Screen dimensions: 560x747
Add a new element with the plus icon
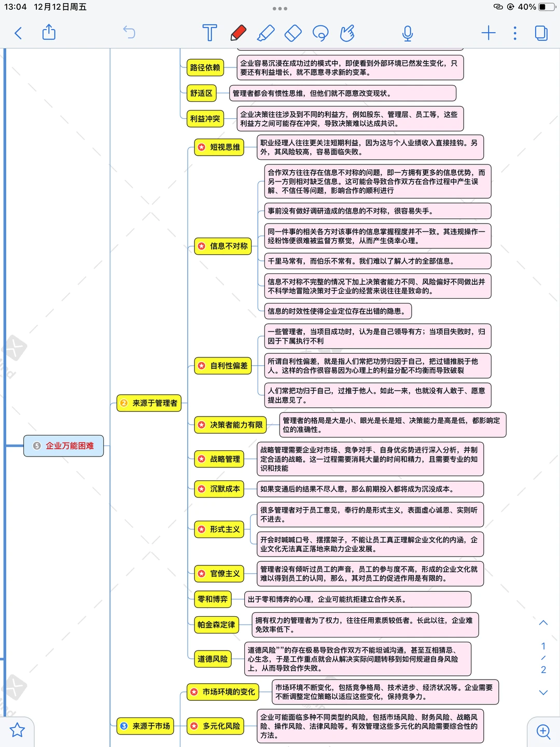(488, 33)
